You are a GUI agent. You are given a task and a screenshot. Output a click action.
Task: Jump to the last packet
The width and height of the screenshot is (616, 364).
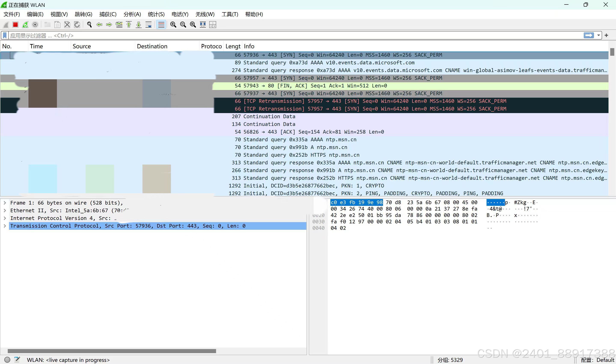coord(139,25)
